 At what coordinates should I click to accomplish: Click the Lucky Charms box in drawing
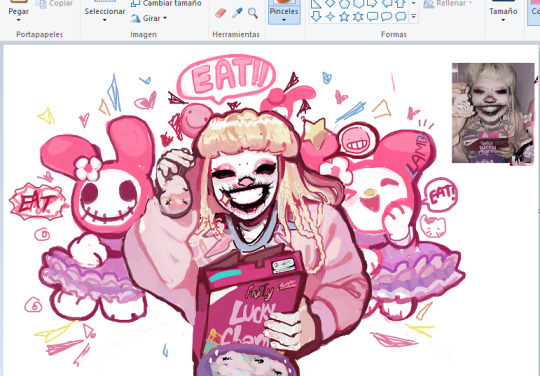(x=250, y=302)
